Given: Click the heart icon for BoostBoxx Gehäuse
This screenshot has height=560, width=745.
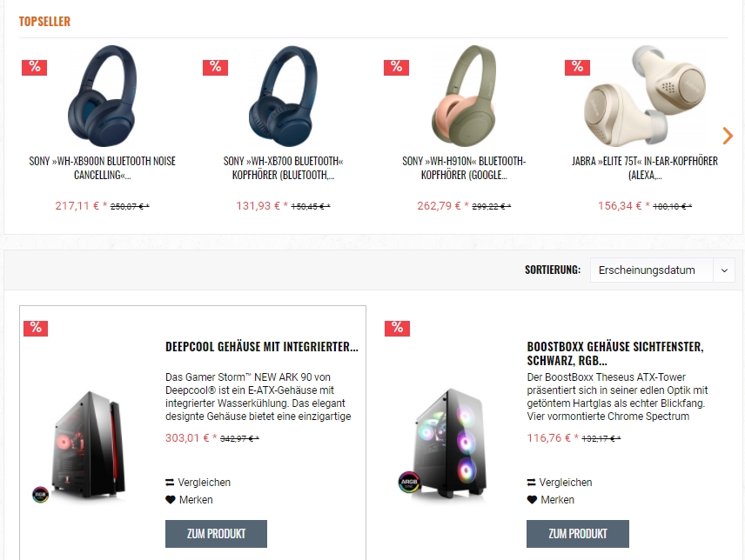Looking at the screenshot, I should [x=532, y=500].
